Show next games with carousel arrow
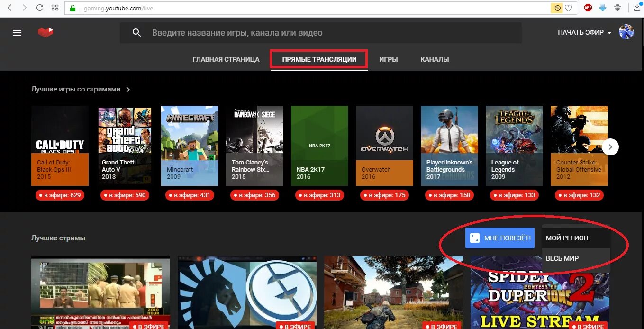The width and height of the screenshot is (644, 329). [x=610, y=147]
